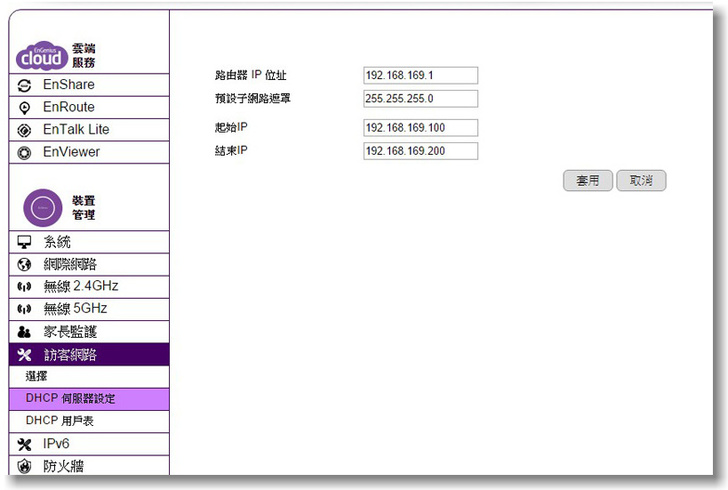Click the 起始IP input field
Screen dimensions: 728x490
(420, 128)
